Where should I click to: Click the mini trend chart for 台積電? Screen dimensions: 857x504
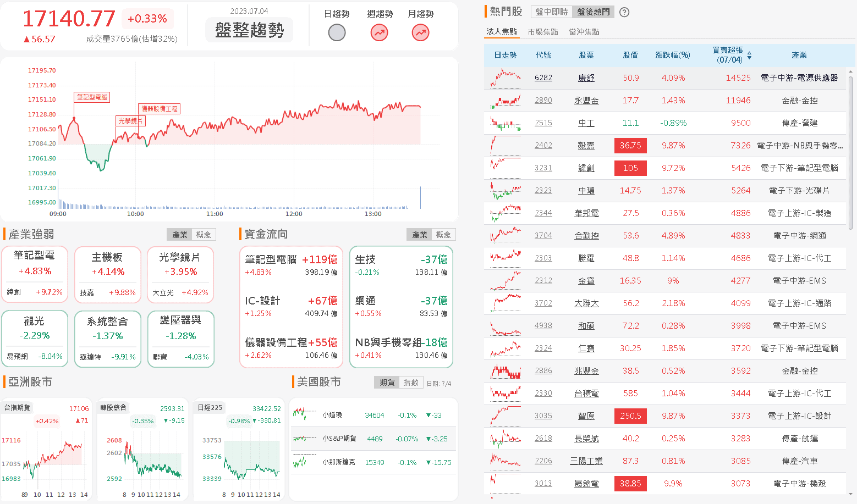[x=505, y=394]
